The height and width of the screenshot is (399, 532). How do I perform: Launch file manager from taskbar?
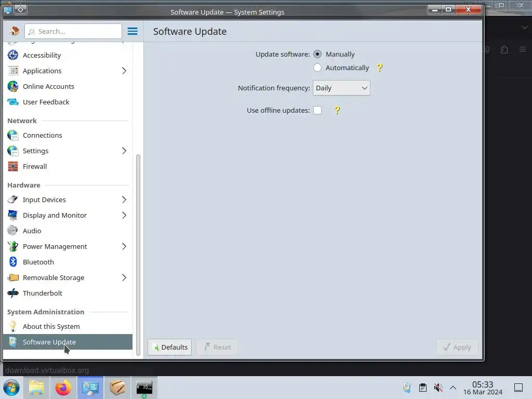tap(37, 388)
